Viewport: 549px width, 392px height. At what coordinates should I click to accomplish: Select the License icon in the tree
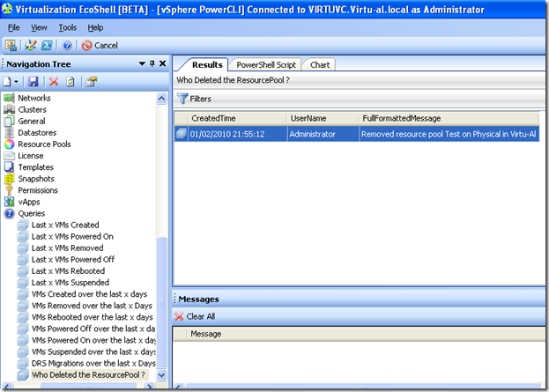[x=9, y=156]
